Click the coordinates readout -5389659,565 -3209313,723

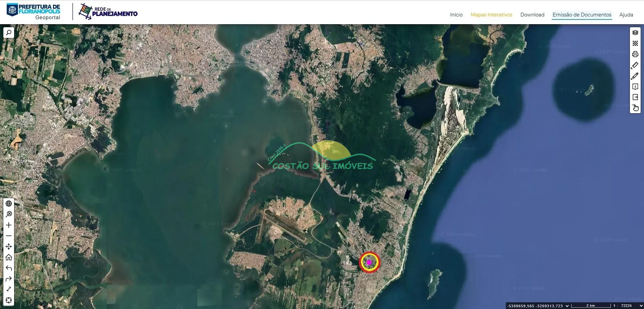[535, 306]
